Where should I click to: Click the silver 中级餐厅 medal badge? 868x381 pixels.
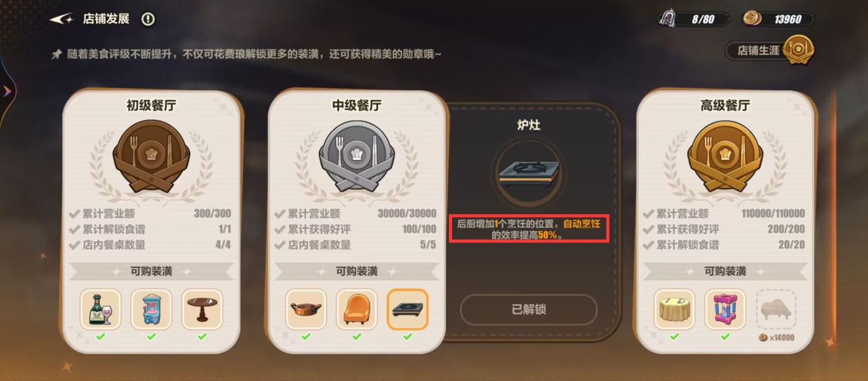tap(357, 156)
